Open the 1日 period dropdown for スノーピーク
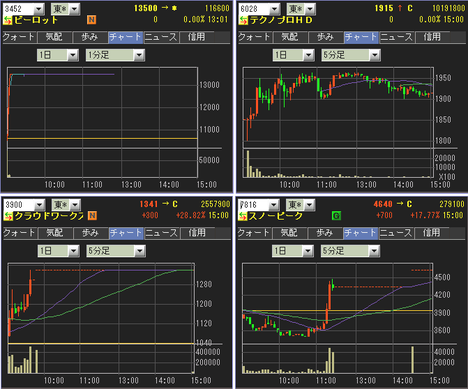468x389 pixels. click(308, 251)
